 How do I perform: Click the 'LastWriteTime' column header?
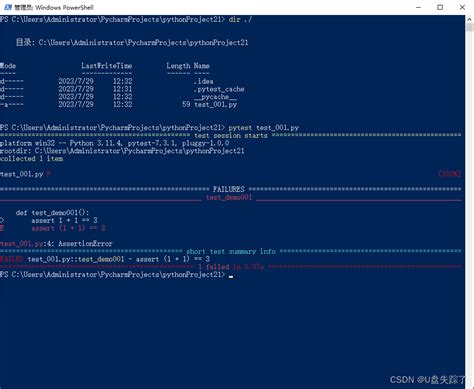(x=107, y=66)
